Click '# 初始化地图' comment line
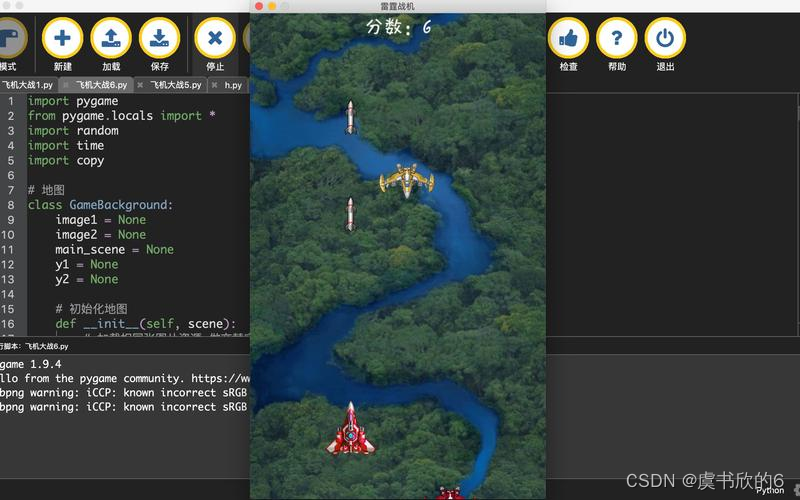Image resolution: width=800 pixels, height=500 pixels. (91, 309)
